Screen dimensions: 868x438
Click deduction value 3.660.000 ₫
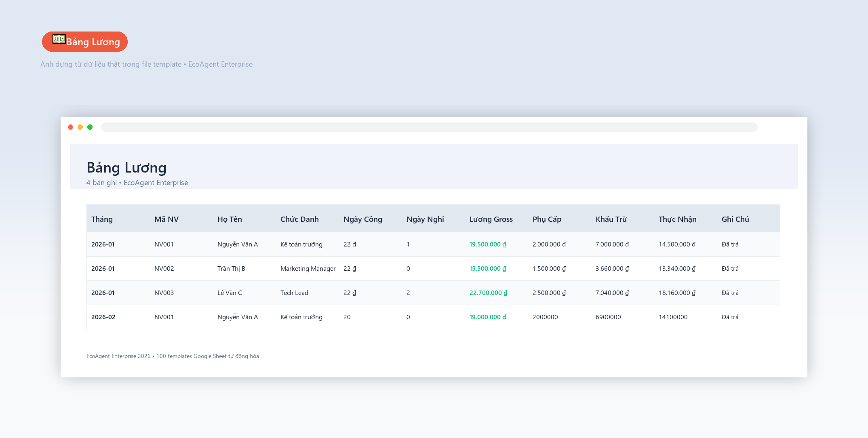click(612, 269)
